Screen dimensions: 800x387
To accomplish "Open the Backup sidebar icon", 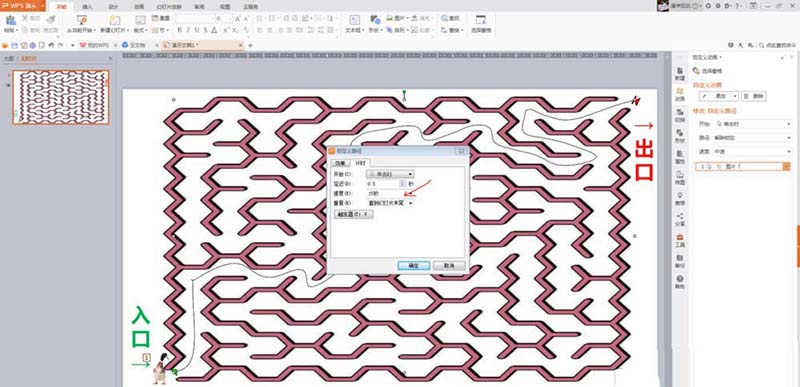I will coord(680,261).
